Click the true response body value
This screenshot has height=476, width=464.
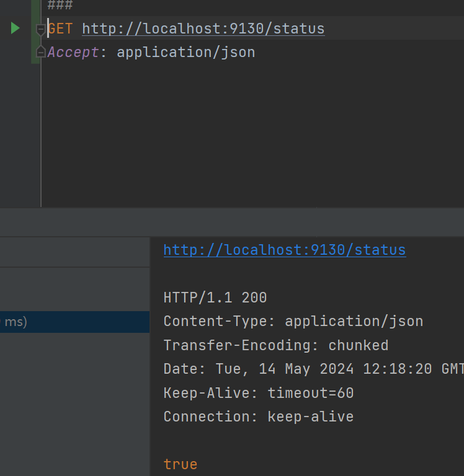(181, 464)
